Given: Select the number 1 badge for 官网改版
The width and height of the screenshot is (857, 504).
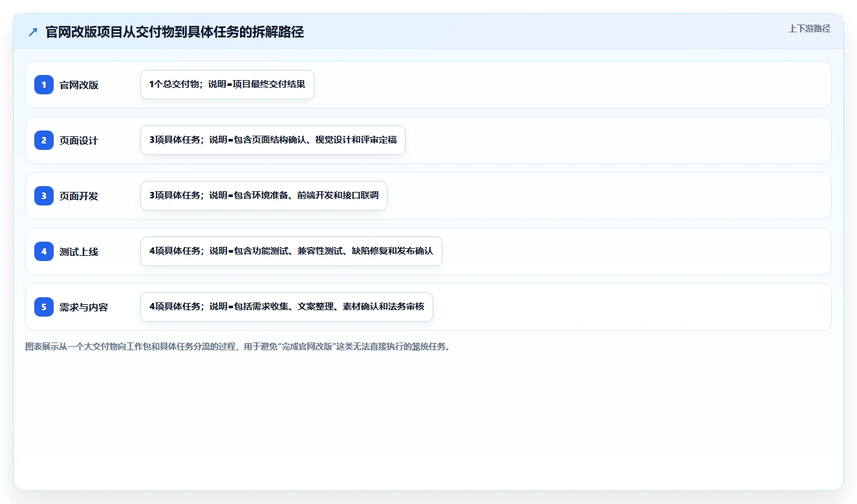Looking at the screenshot, I should click(44, 85).
